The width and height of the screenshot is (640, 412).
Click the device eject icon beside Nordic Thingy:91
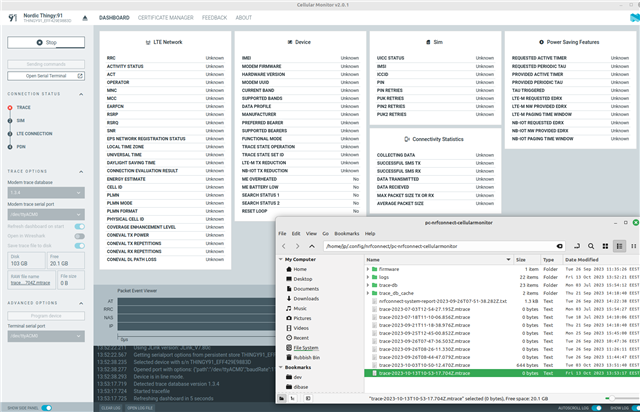point(85,18)
